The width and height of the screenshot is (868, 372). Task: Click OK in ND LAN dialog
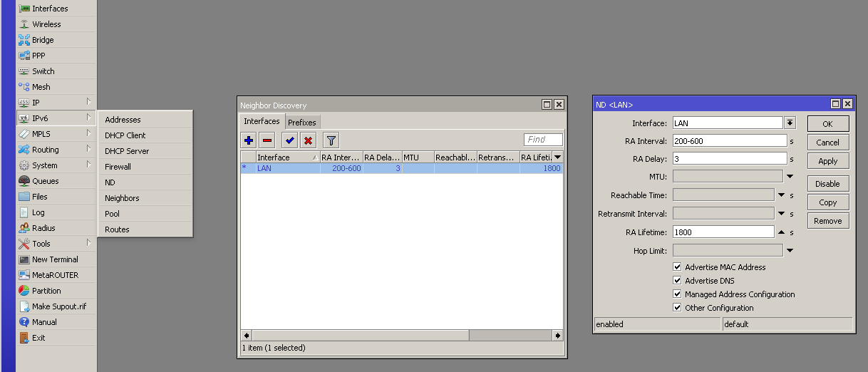click(827, 124)
